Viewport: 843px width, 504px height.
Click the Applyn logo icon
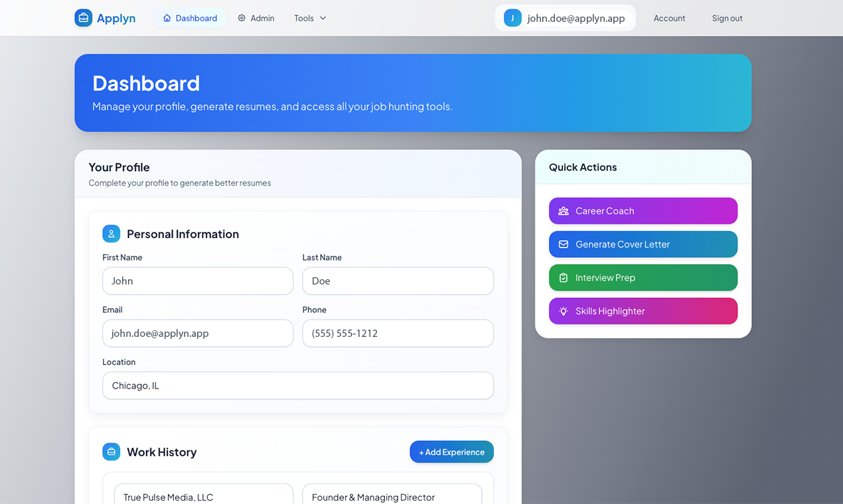[83, 18]
